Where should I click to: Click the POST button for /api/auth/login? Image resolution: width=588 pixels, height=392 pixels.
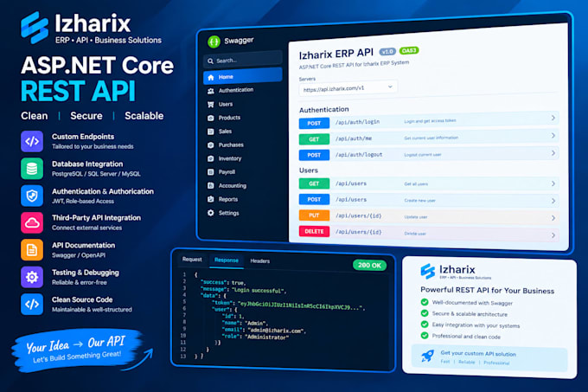coord(314,123)
